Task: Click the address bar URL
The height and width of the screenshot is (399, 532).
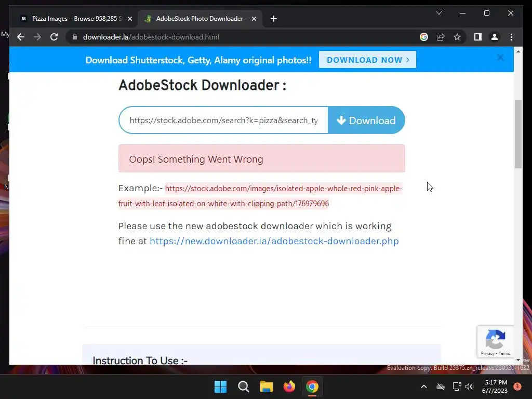Action: point(151,37)
